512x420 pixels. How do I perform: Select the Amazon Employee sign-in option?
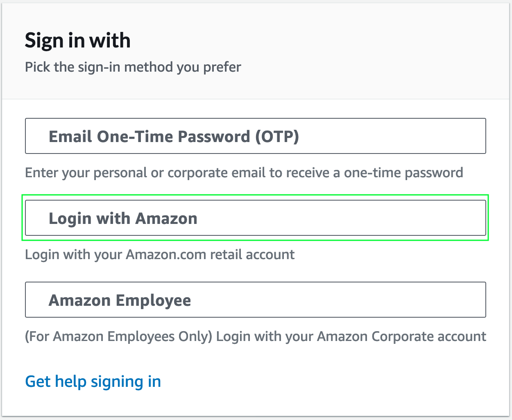coord(255,300)
